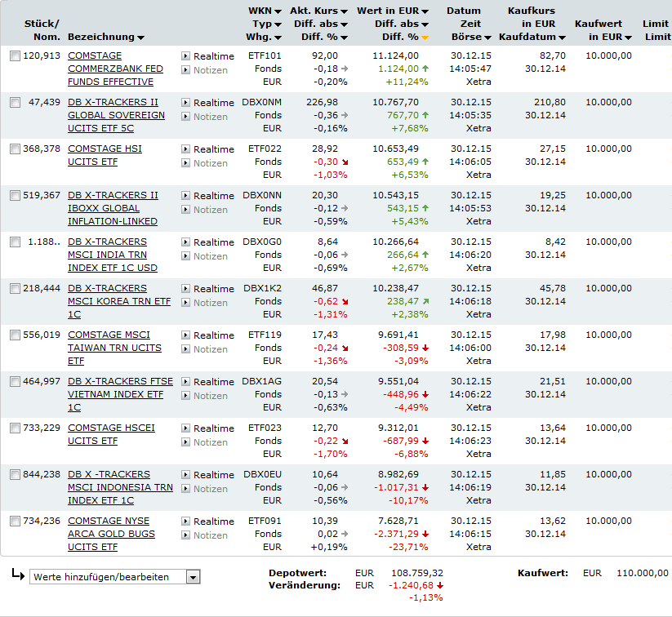Open Notizen arrow for MSCI INDIA TRN row
672x617 pixels.
(185, 255)
